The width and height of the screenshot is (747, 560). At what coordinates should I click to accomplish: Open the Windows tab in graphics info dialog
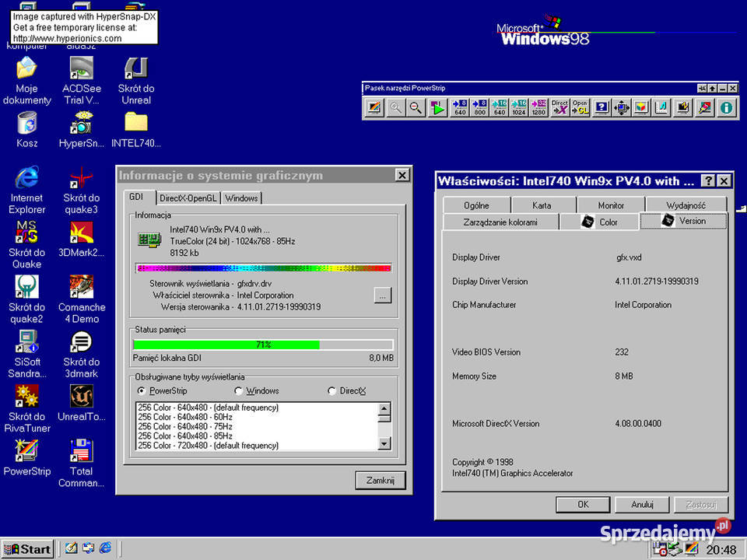pyautogui.click(x=241, y=198)
